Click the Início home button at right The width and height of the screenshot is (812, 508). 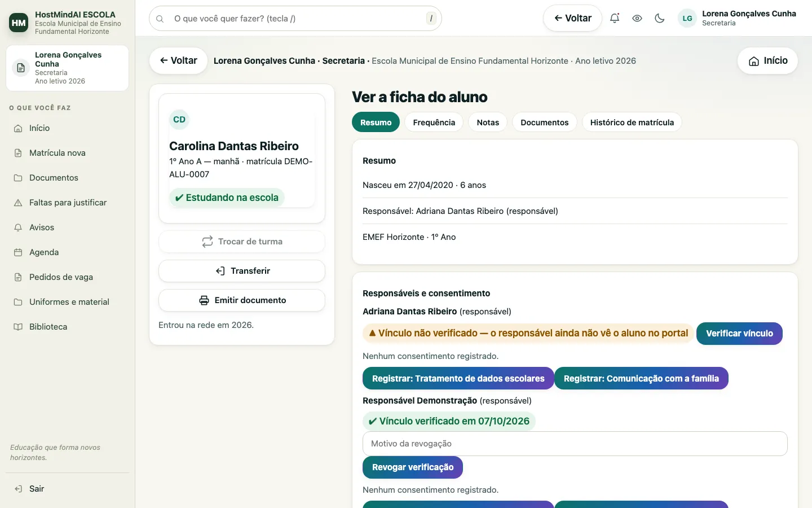click(x=767, y=60)
